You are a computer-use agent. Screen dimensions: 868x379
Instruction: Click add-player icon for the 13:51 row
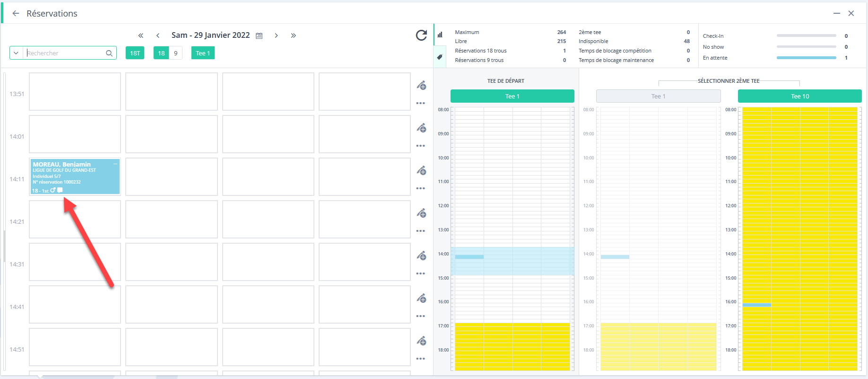point(421,86)
